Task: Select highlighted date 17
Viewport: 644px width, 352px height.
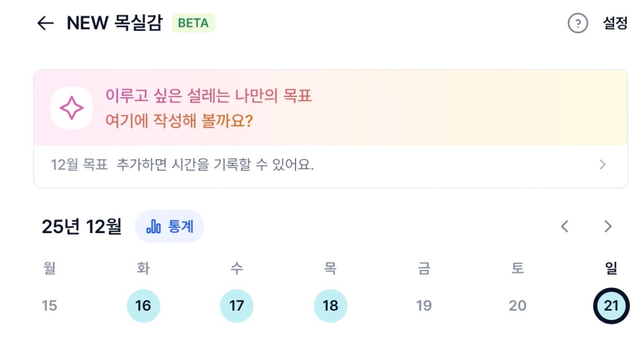Action: click(237, 305)
